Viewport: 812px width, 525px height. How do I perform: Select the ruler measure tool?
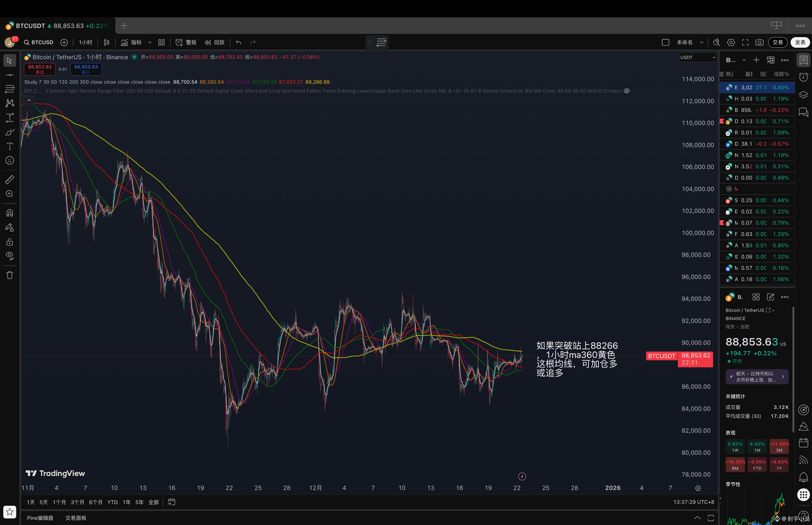(10, 179)
